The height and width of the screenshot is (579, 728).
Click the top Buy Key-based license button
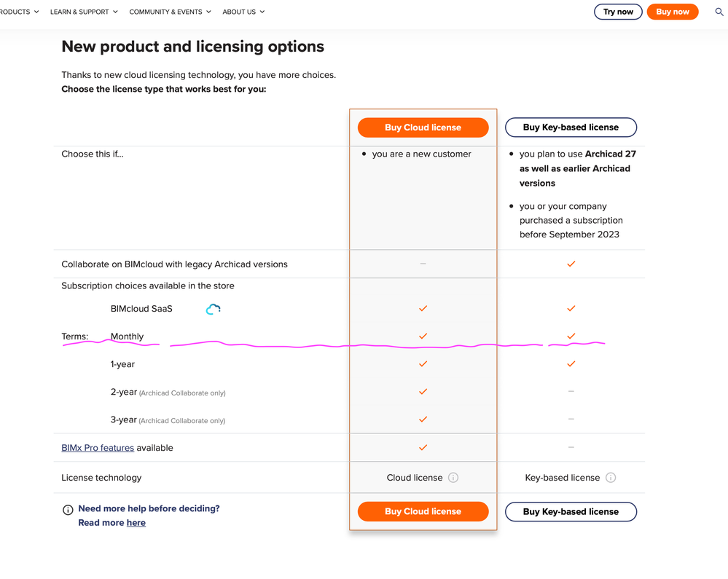pos(571,127)
